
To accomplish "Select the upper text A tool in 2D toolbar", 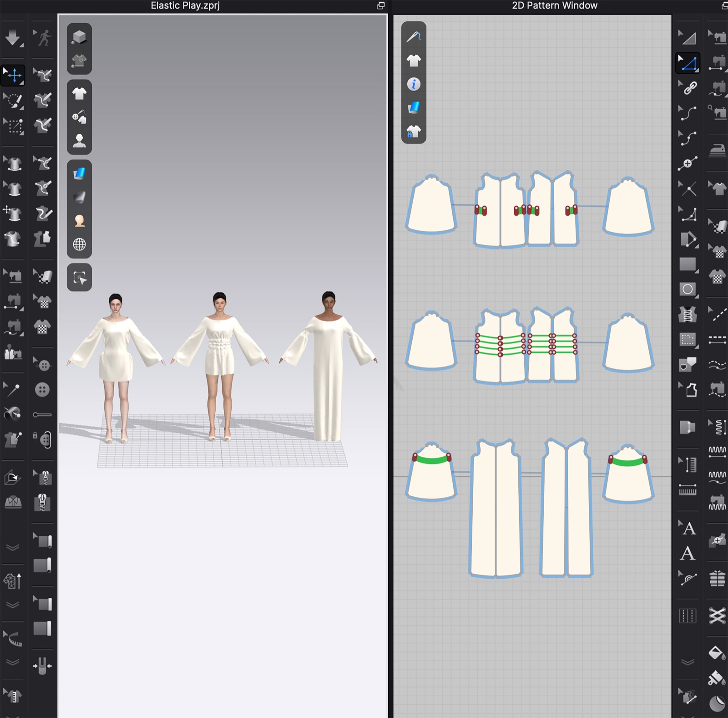I will pos(688,528).
